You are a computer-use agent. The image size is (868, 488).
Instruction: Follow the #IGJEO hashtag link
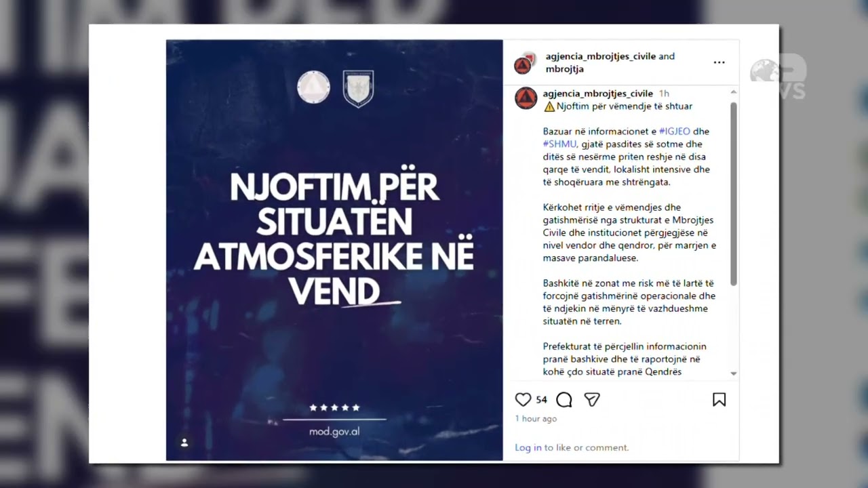coord(675,131)
